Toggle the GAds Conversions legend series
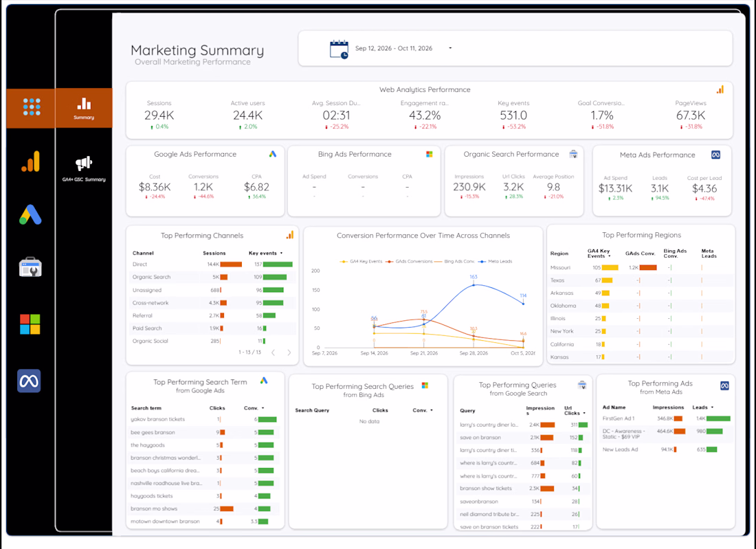Screen dimensions: 756x549 tap(410, 261)
